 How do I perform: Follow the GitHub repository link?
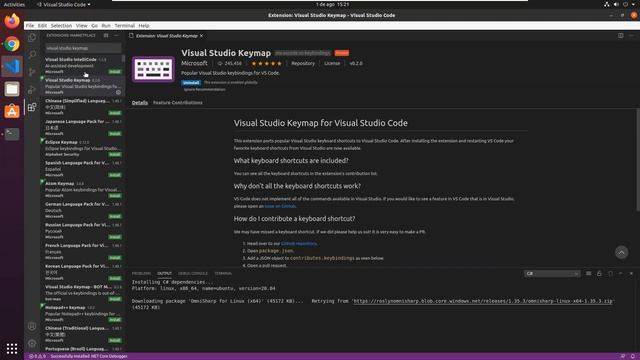tap(299, 243)
